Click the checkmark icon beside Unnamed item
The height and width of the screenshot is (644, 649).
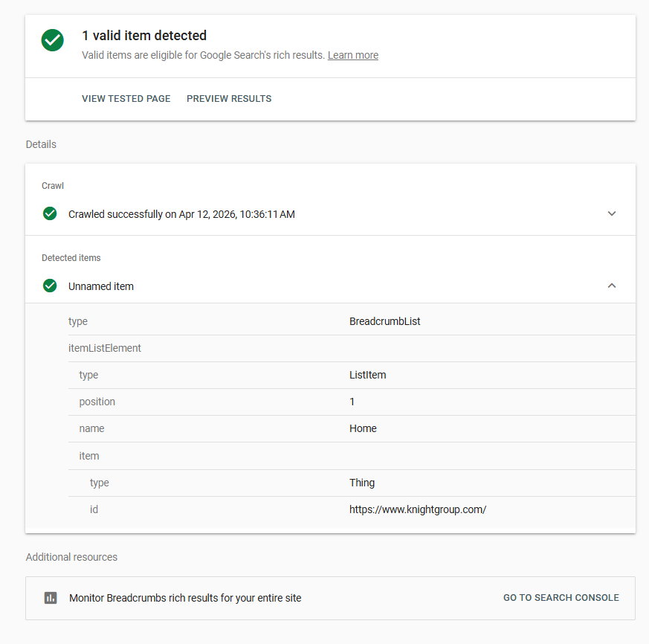click(50, 286)
